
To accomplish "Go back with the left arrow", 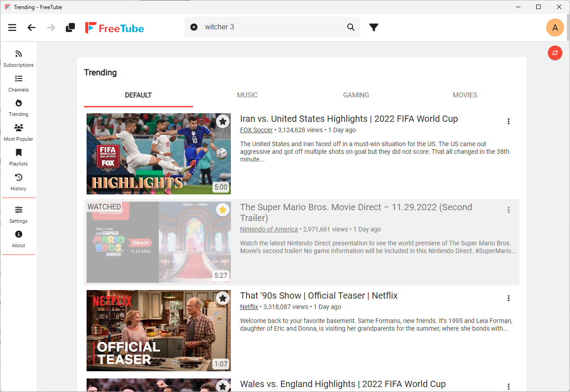I will (x=32, y=28).
